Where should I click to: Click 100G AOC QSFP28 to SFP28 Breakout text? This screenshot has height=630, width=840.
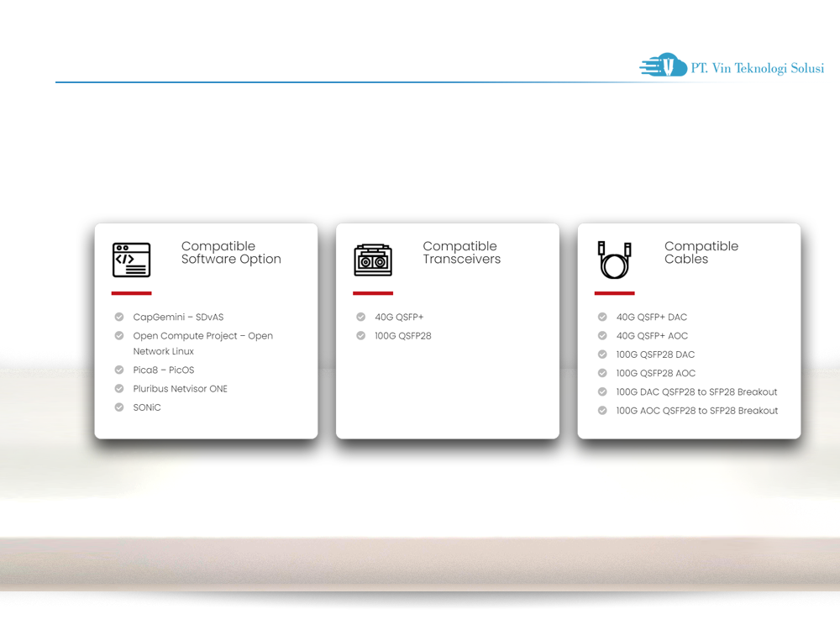[697, 411]
